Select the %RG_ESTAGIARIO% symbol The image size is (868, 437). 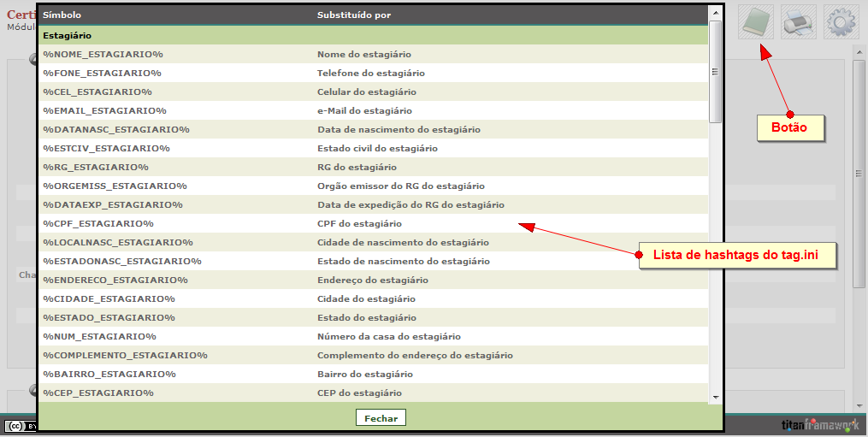click(x=96, y=168)
